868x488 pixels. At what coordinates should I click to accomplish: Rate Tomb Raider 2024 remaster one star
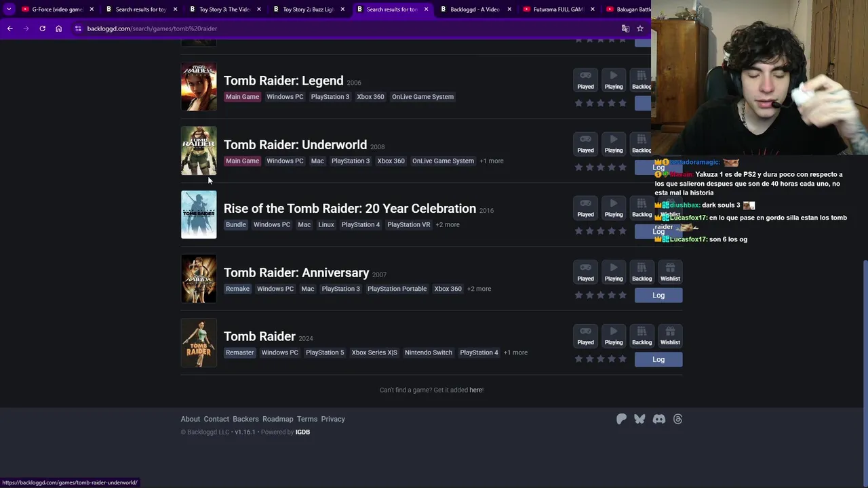pos(578,359)
